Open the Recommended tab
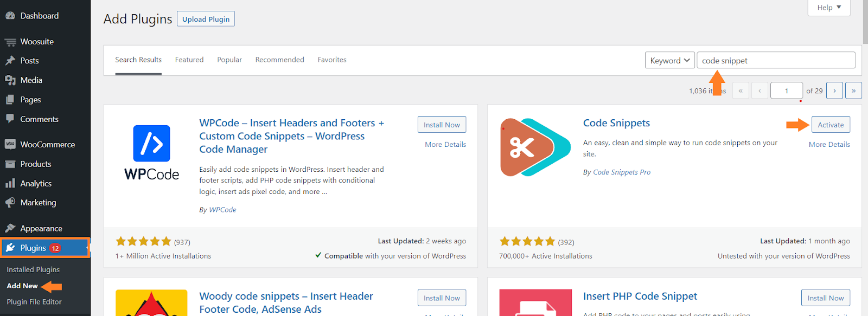Screen dimensions: 868x316 [x=280, y=60]
